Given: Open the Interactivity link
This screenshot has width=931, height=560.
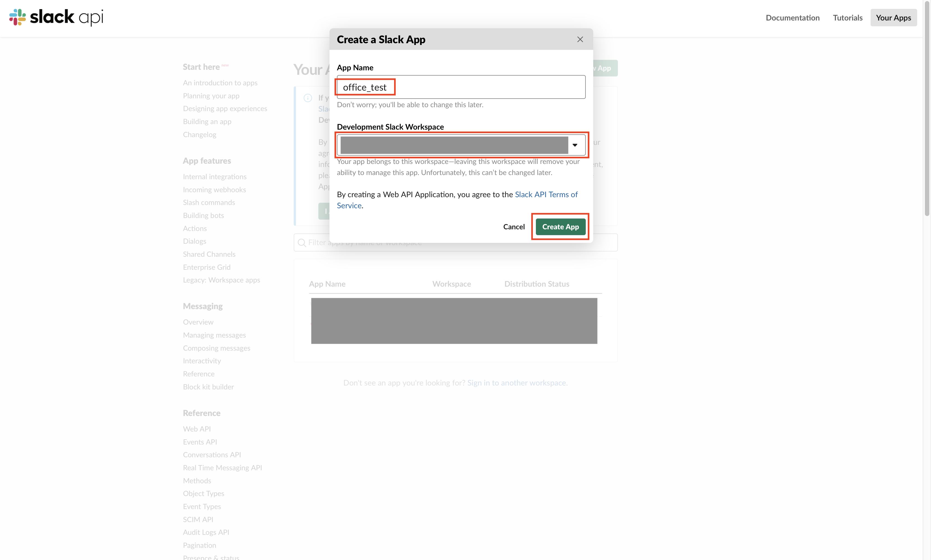Looking at the screenshot, I should point(202,361).
